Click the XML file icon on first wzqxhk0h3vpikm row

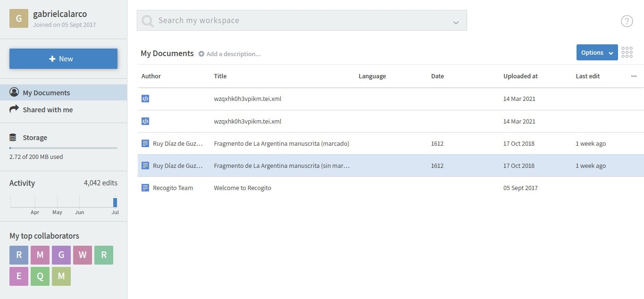(145, 99)
